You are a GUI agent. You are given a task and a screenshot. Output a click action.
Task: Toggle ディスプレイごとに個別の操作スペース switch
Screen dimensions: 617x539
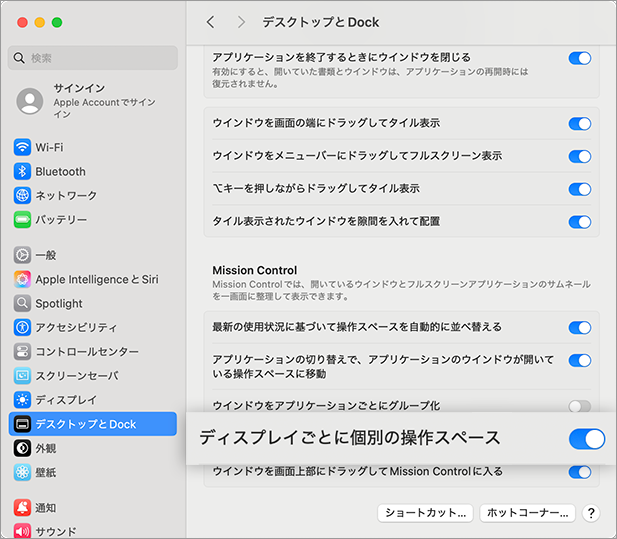click(x=586, y=438)
